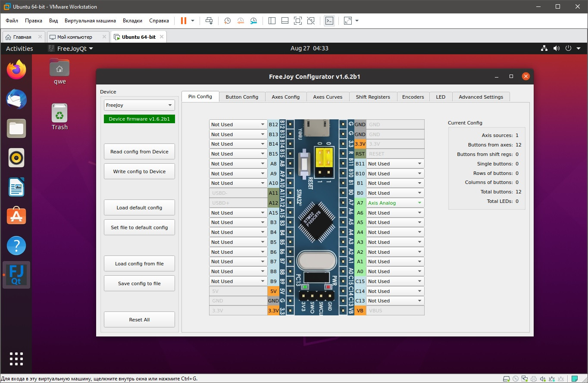Image resolution: width=588 pixels, height=383 pixels.
Task: Switch to the Axes Curves tab
Action: (328, 97)
